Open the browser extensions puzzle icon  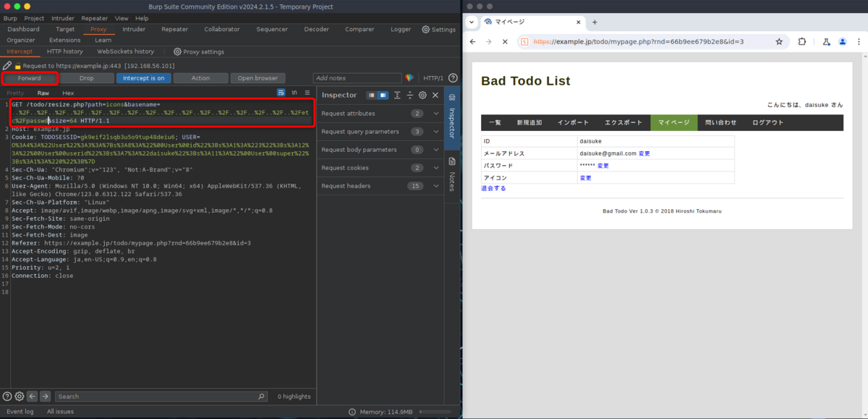[801, 41]
